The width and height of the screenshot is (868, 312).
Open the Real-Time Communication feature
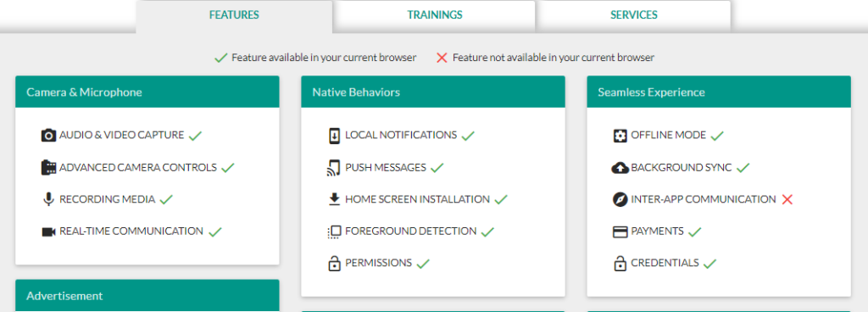pos(131,231)
